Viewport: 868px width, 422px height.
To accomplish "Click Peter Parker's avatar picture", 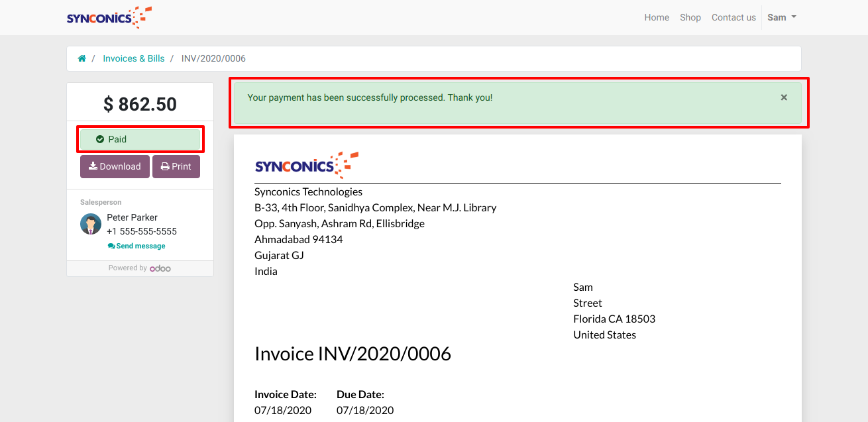I will tap(91, 224).
